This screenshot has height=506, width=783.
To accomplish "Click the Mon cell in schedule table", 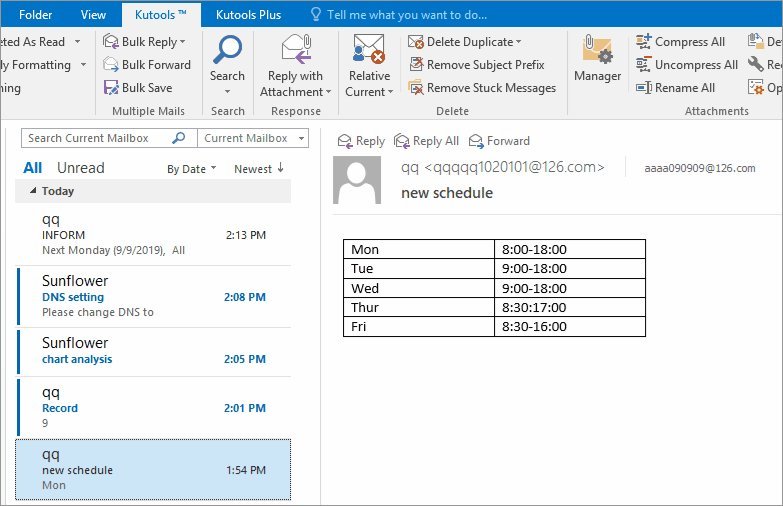I will tap(419, 249).
